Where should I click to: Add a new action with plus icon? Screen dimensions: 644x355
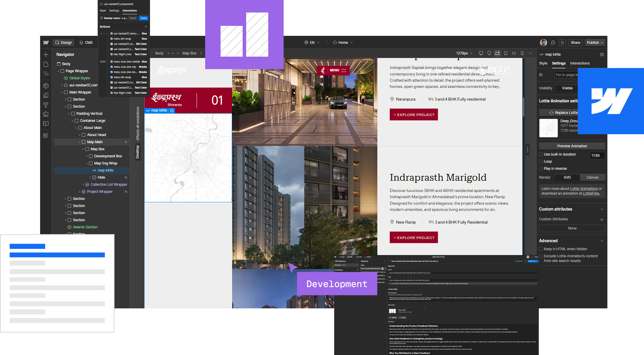point(146,27)
